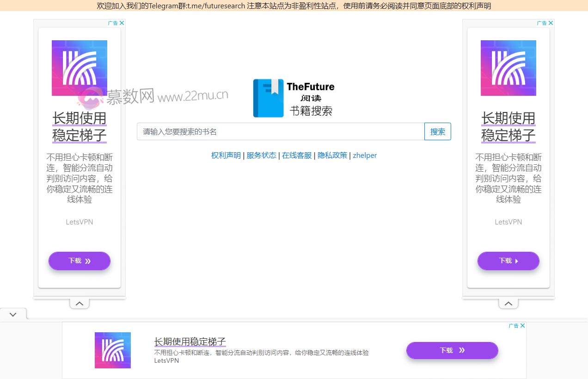The image size is (588, 379).
Task: Open the 权利声明 rights statement link
Action: (x=226, y=155)
